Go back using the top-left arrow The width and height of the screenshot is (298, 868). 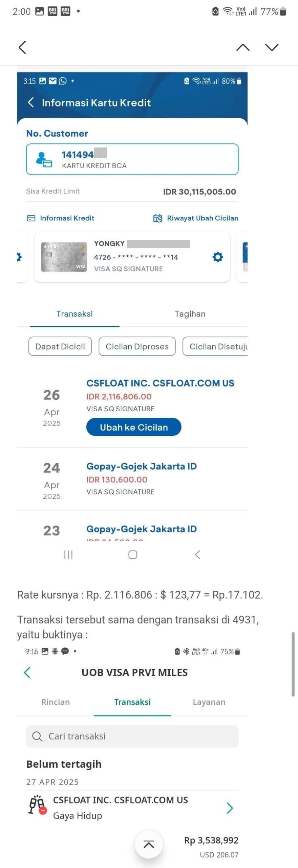click(22, 47)
